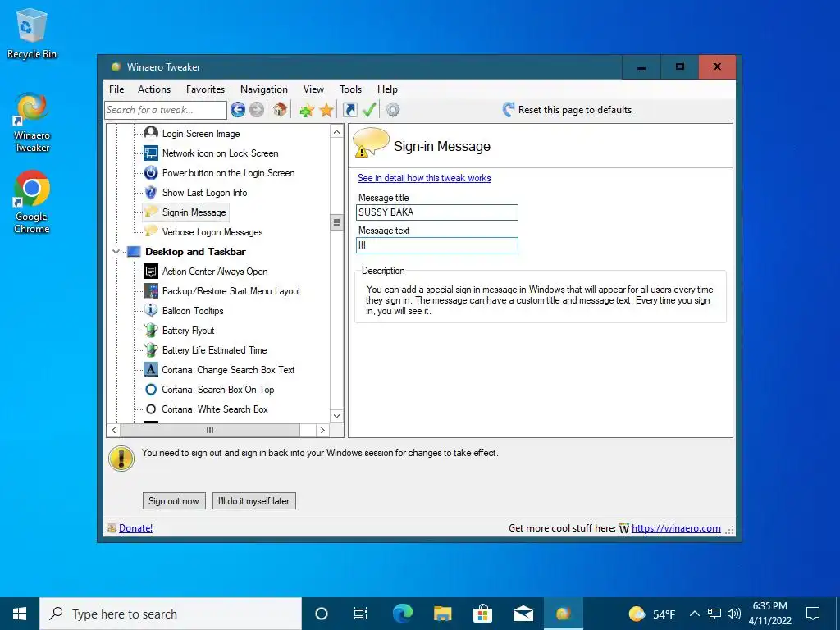Open the Cortana circle on the taskbar
840x630 pixels.
[x=321, y=614]
